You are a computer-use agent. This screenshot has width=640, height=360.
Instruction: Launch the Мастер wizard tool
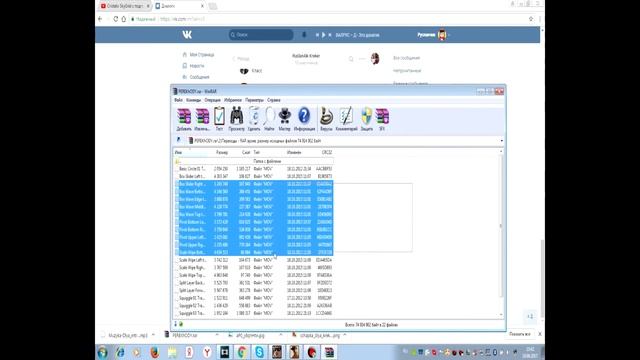(284, 119)
